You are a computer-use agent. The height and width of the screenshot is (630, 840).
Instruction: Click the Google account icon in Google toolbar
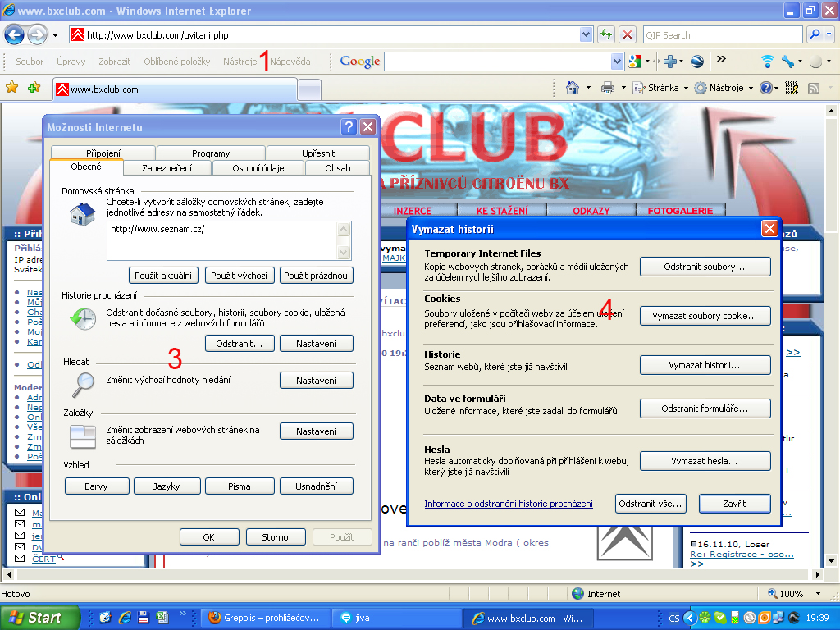coord(635,62)
